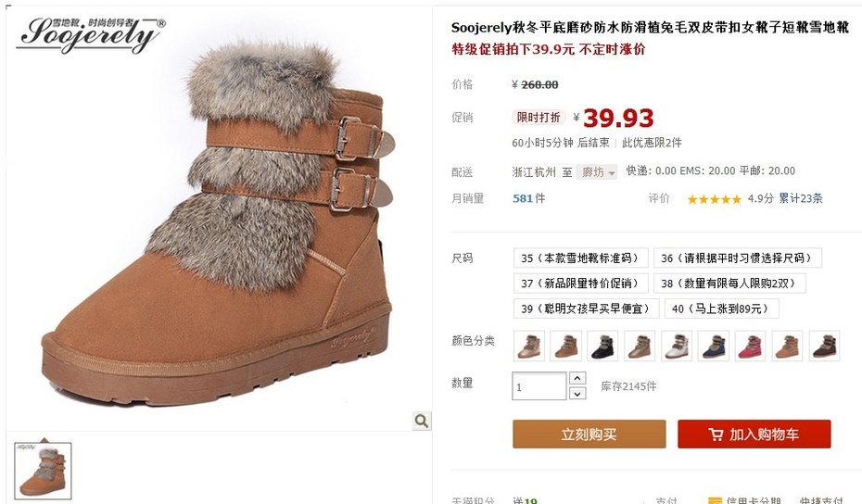Select the pink boot color option

pos(751,346)
